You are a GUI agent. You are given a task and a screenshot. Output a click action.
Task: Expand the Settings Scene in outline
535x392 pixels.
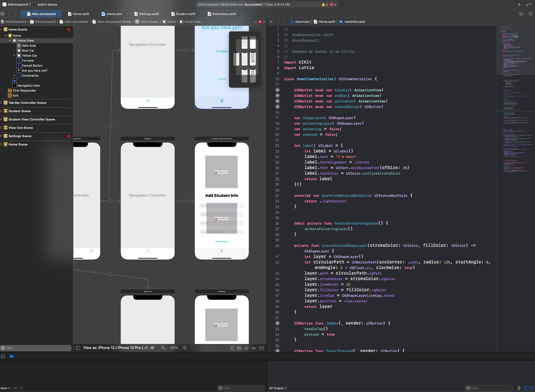1,136
